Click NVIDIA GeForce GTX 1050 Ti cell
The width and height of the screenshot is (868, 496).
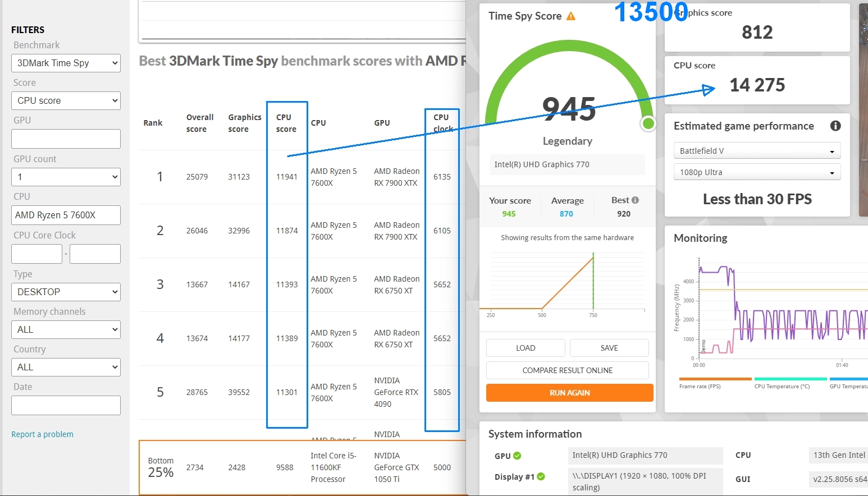[x=396, y=467]
